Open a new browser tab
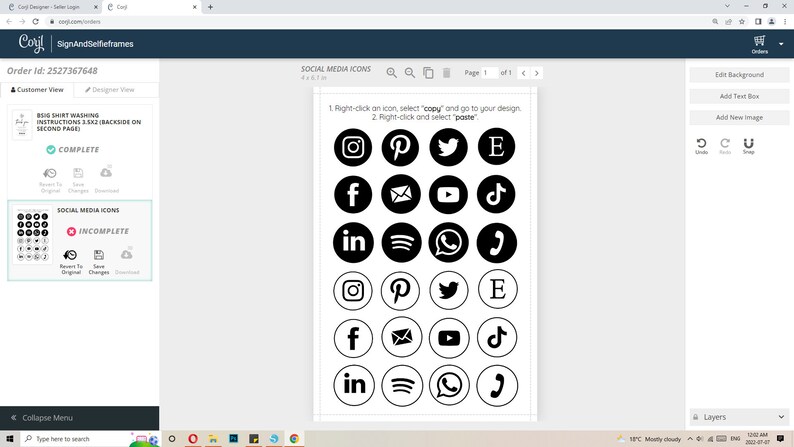 [x=210, y=7]
